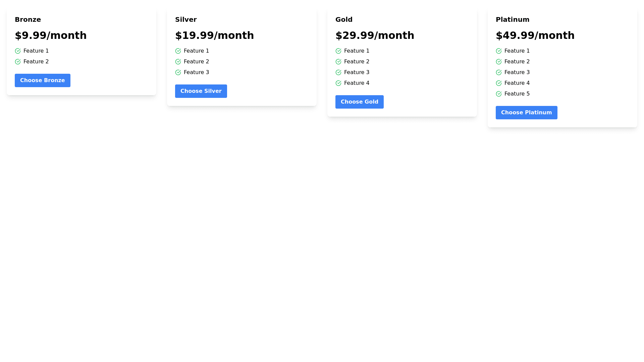The width and height of the screenshot is (644, 362).
Task: Click Platinum Feature 1 check icon
Action: [499, 51]
